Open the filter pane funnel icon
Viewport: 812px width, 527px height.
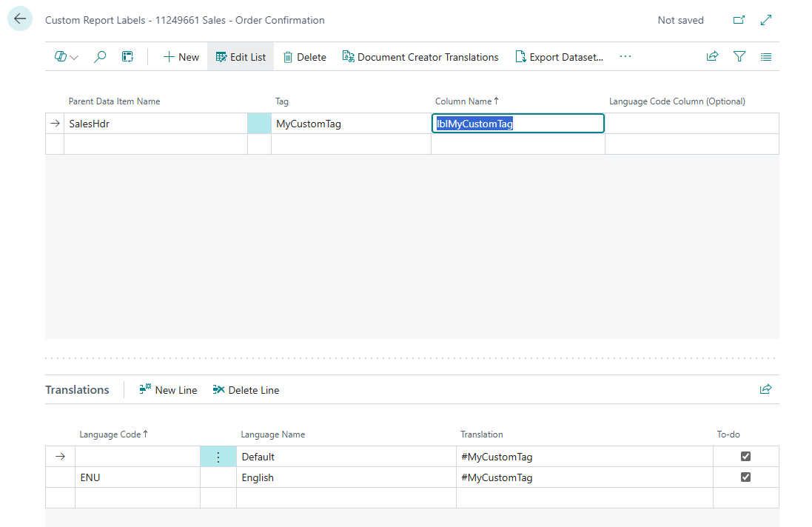(739, 56)
